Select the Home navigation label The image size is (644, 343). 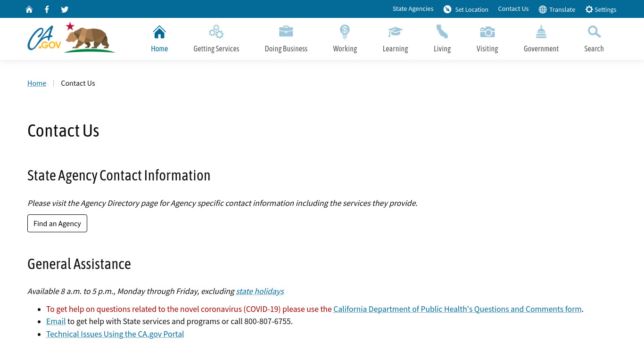(x=159, y=49)
